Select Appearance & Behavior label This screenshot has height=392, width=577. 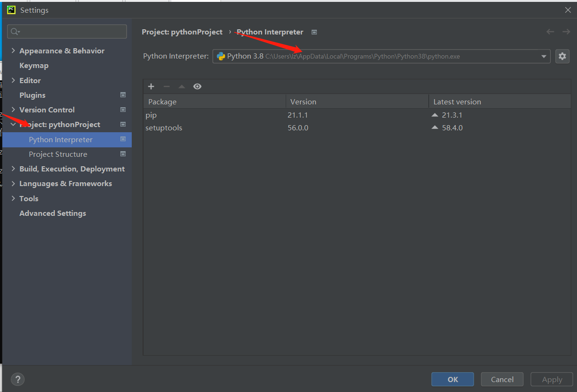click(62, 51)
